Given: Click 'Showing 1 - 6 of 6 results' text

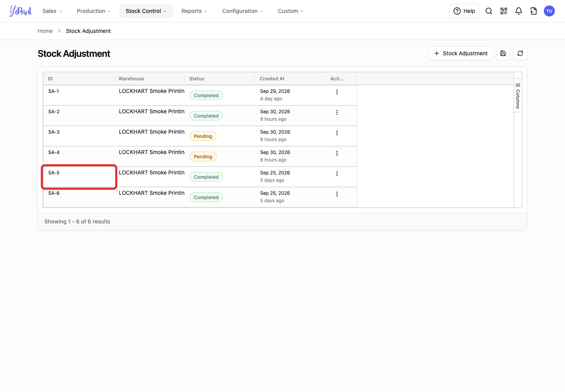Looking at the screenshot, I should (77, 221).
